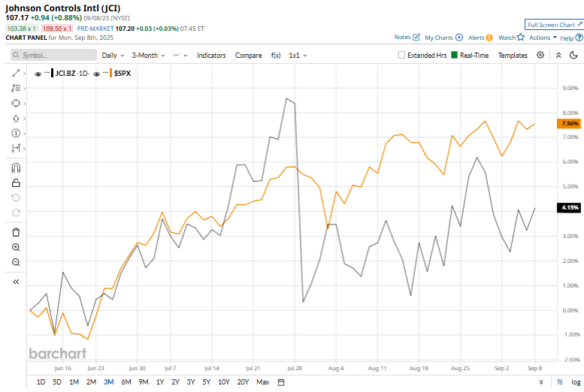Click the Notes link text
584x392 pixels.
tap(403, 38)
